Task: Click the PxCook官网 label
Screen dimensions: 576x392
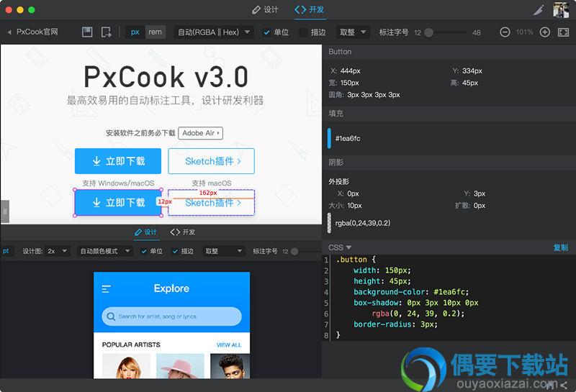Action: point(37,32)
